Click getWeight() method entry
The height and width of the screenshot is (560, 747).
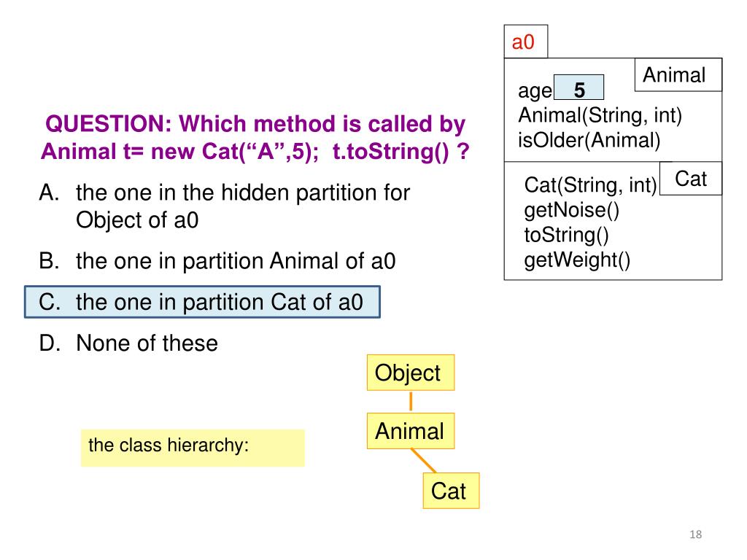point(577,260)
